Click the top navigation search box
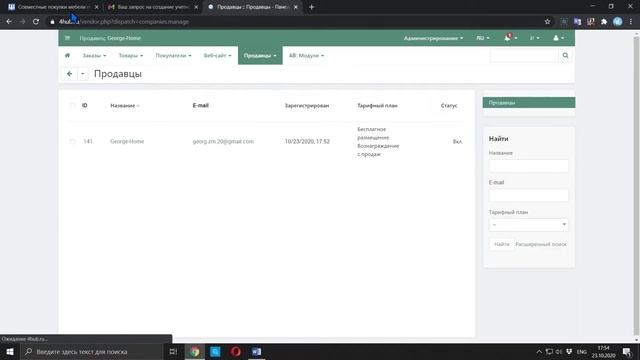640x360 pixels. pyautogui.click(x=524, y=56)
